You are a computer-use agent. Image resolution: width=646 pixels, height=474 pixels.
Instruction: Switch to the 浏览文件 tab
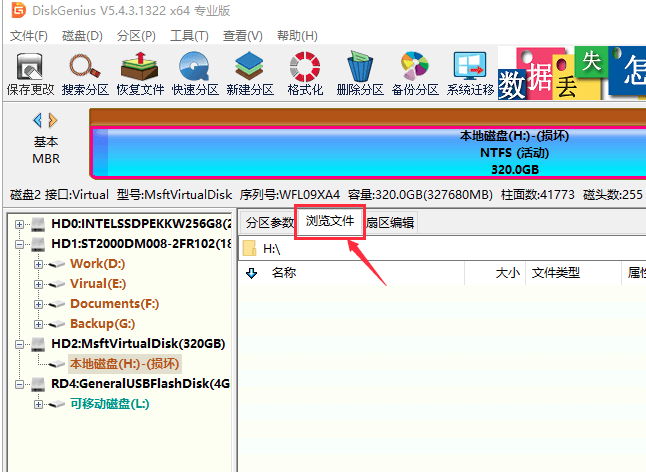click(330, 221)
